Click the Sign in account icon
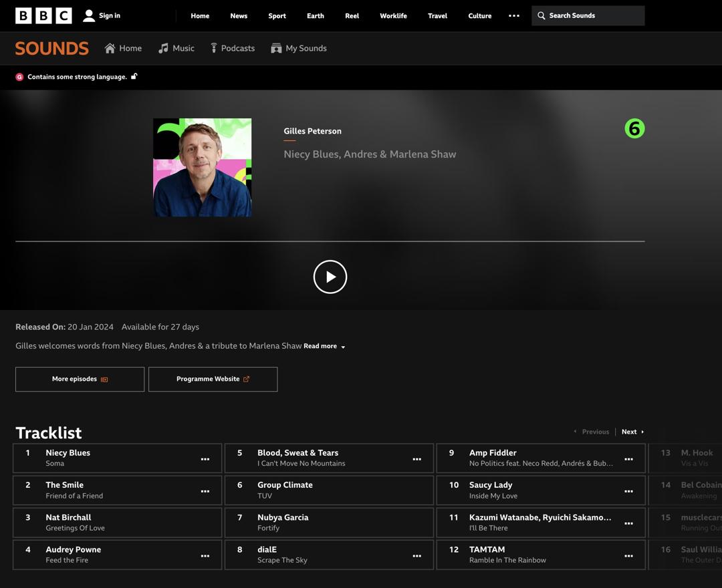This screenshot has width=722, height=588. 88,15
